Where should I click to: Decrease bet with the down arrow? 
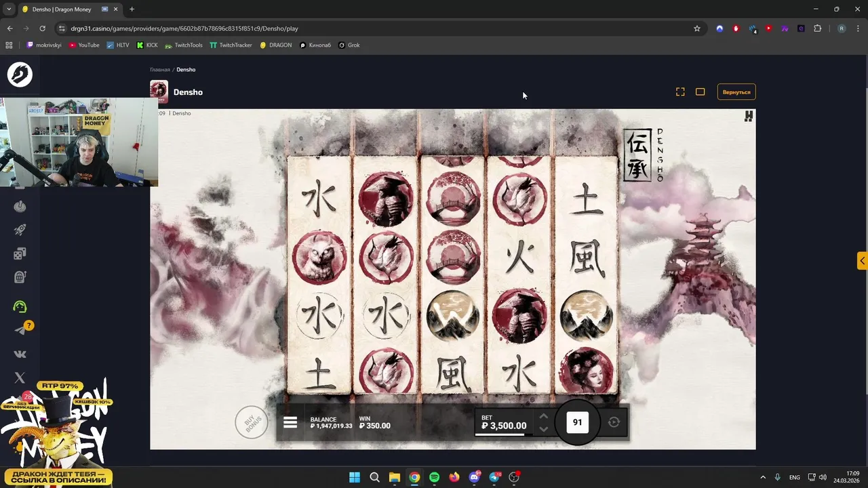543,429
